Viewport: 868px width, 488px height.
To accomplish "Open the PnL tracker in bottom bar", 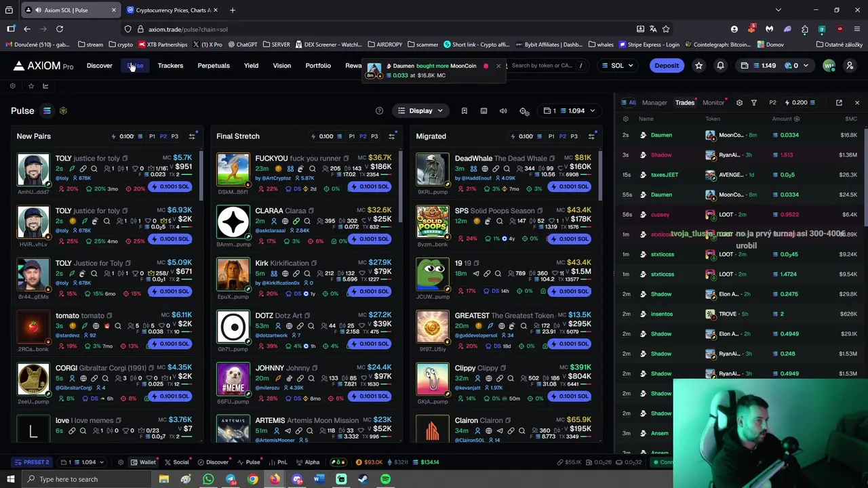I will click(278, 462).
